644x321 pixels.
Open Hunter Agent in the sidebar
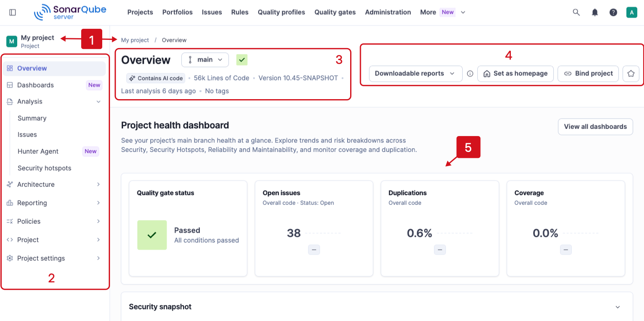(x=58, y=151)
